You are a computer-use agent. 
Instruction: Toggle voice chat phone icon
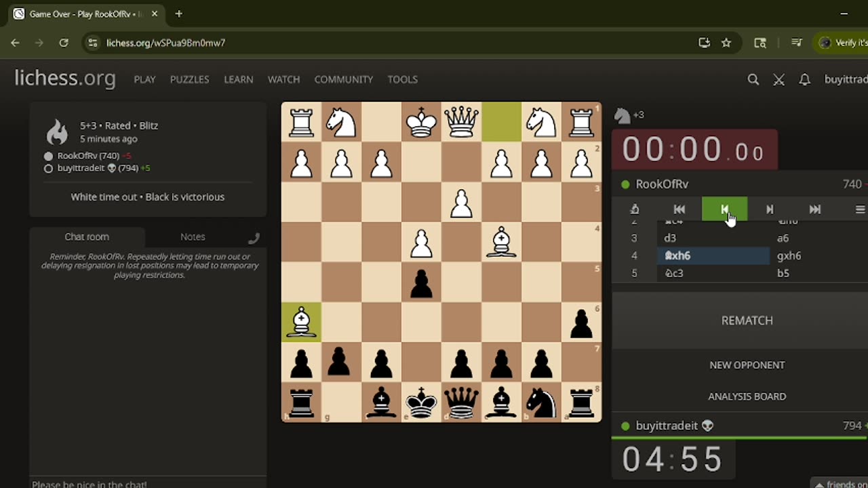[x=254, y=238]
